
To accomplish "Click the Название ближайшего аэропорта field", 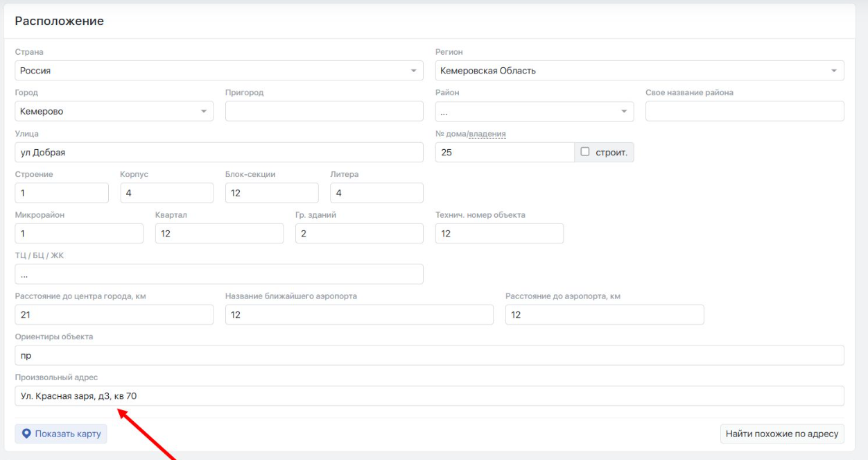I will pyautogui.click(x=359, y=315).
